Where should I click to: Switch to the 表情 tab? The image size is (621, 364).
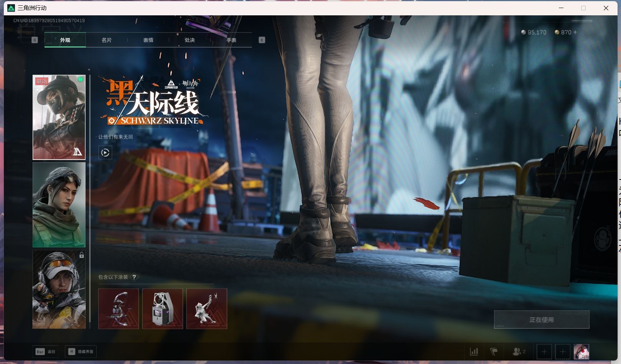click(x=148, y=40)
